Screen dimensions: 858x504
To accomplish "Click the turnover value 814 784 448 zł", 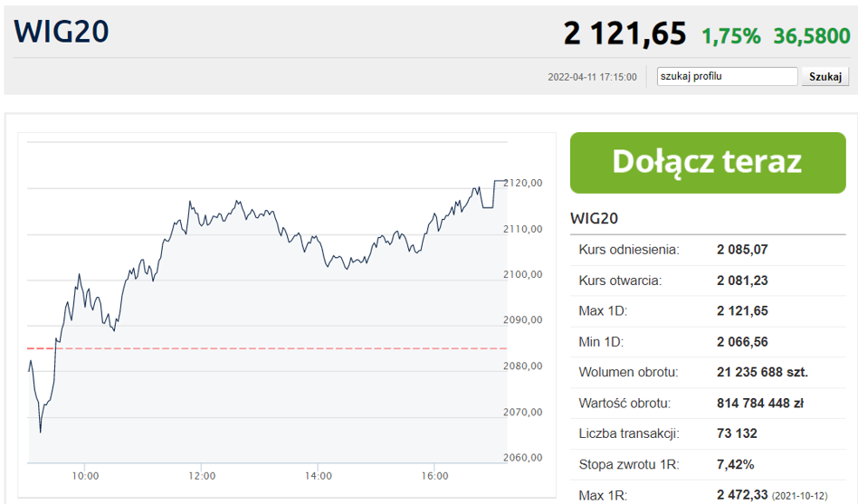I will click(x=760, y=404).
